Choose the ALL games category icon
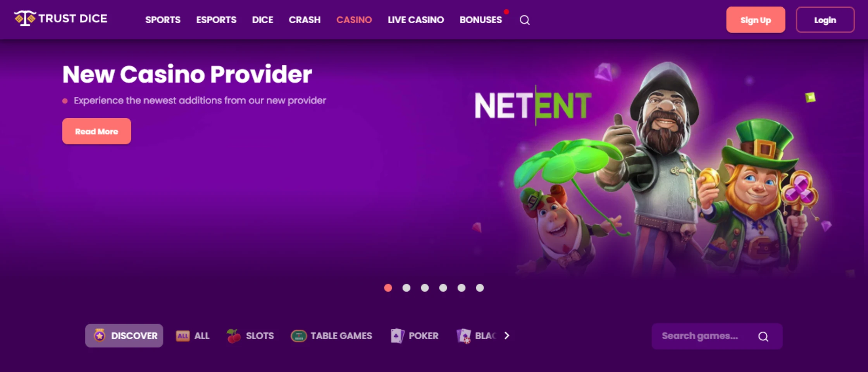Screen dimensions: 868x372 point(183,336)
